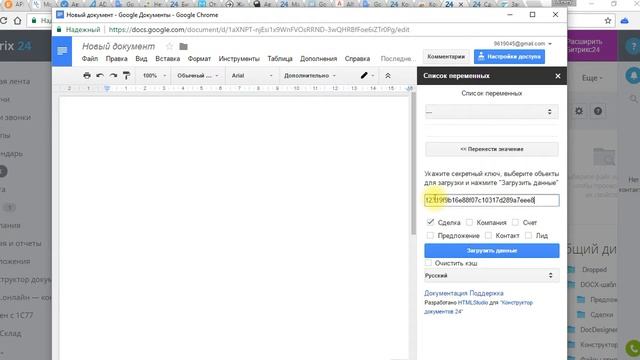Click the document title Новый документ

(x=118, y=47)
